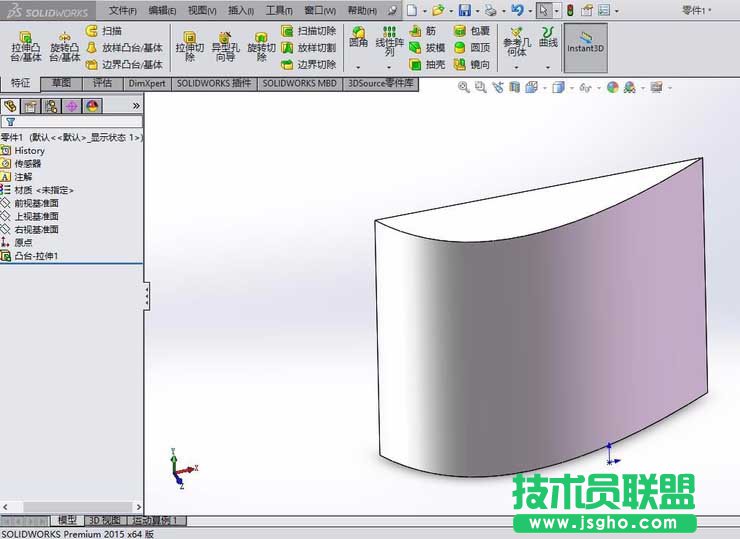Viewport: 740px width, 539px height.
Task: Click the zoom to fit magnifier icon
Action: [463, 87]
